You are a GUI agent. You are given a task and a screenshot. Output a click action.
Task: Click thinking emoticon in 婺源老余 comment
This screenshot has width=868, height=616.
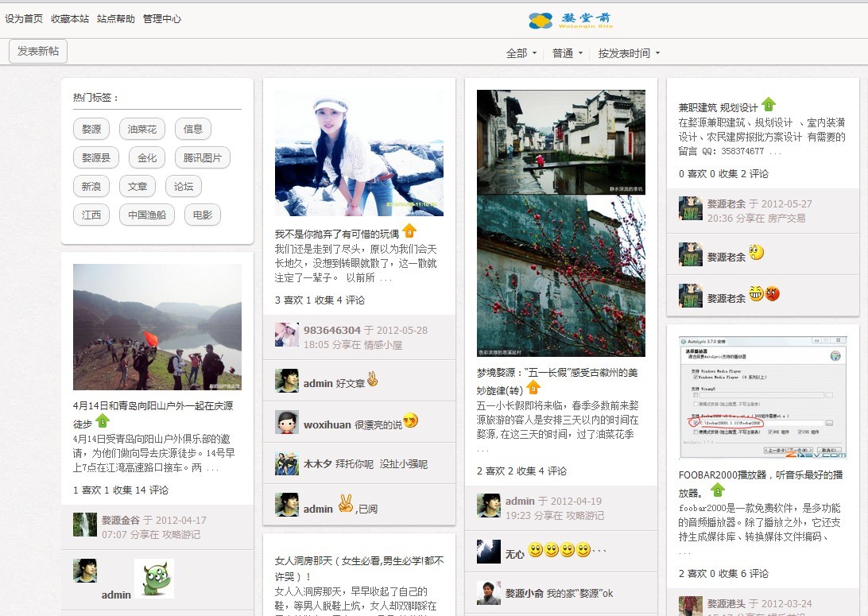756,253
